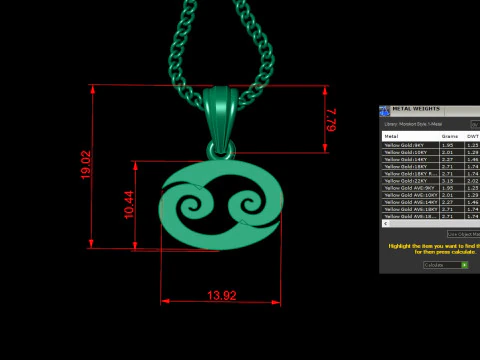Select the Yellow Gold AVE:14KY row

coord(431,202)
